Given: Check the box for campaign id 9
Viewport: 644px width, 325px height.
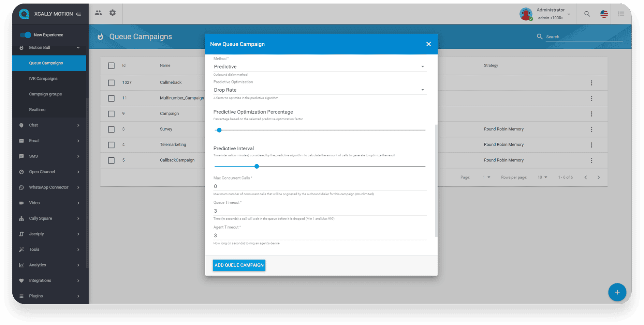Looking at the screenshot, I should tap(111, 114).
